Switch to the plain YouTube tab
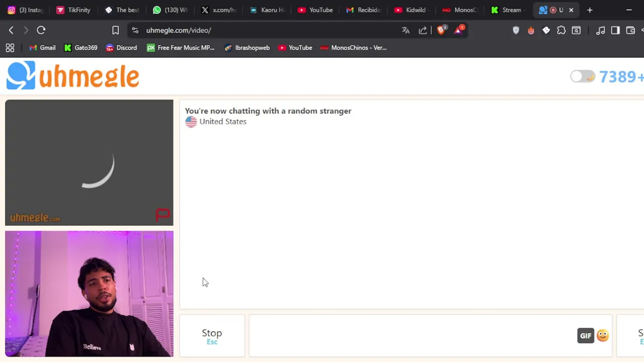This screenshot has width=644, height=362. pyautogui.click(x=315, y=10)
